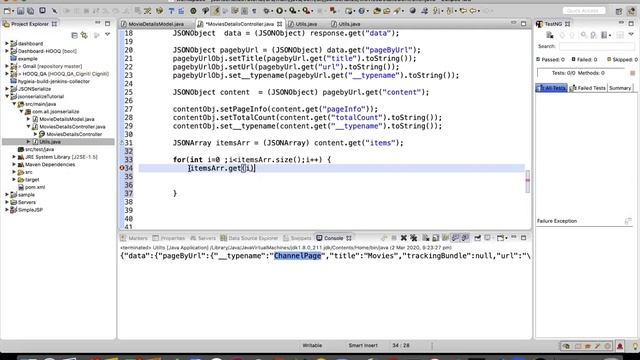The image size is (640, 360).
Task: Toggle the Passed filter checkbox in TestNG
Action: (x=538, y=59)
